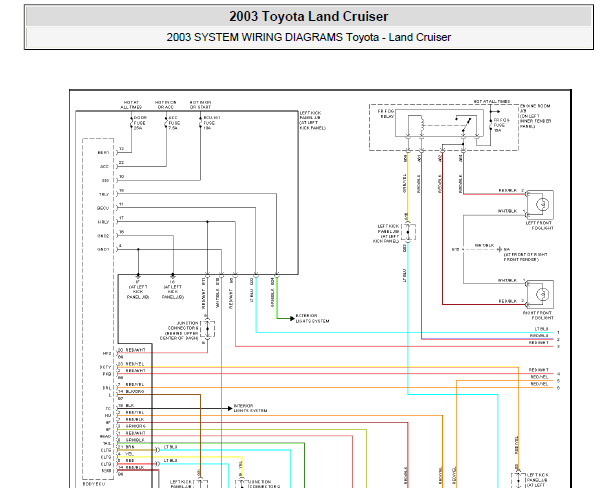Screen dimensions: 608x488
Task: Click the BODY ECU label at bottom left
Action: point(93,484)
